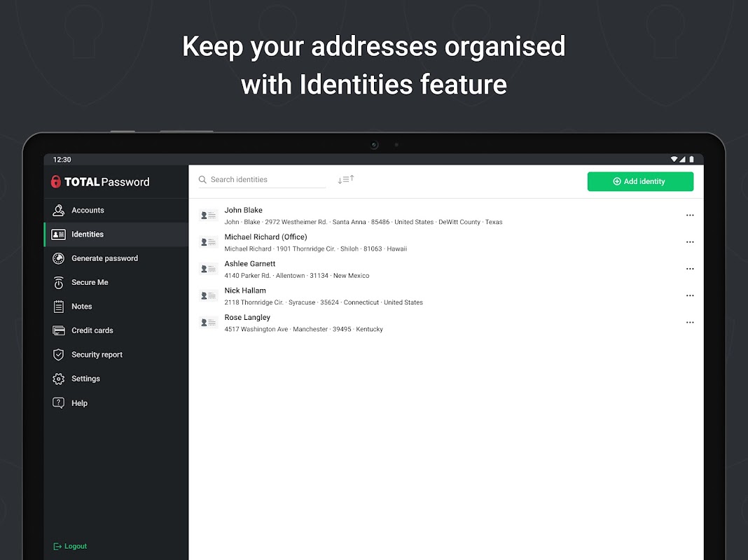Image resolution: width=748 pixels, height=560 pixels.
Task: Click the search magnifier icon
Action: [202, 180]
